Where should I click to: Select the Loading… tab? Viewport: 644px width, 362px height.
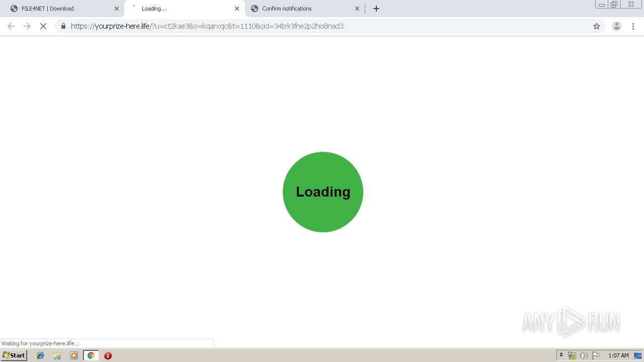pyautogui.click(x=184, y=9)
